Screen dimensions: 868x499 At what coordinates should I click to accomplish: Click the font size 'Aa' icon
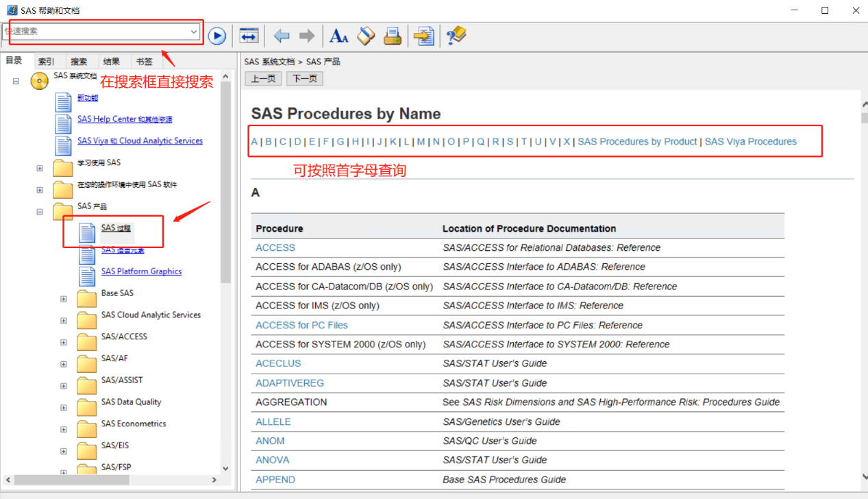tap(338, 36)
